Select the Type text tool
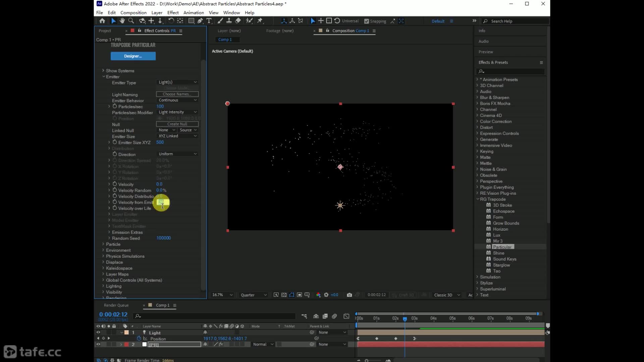Viewport: 644px width, 362px height. [x=209, y=21]
